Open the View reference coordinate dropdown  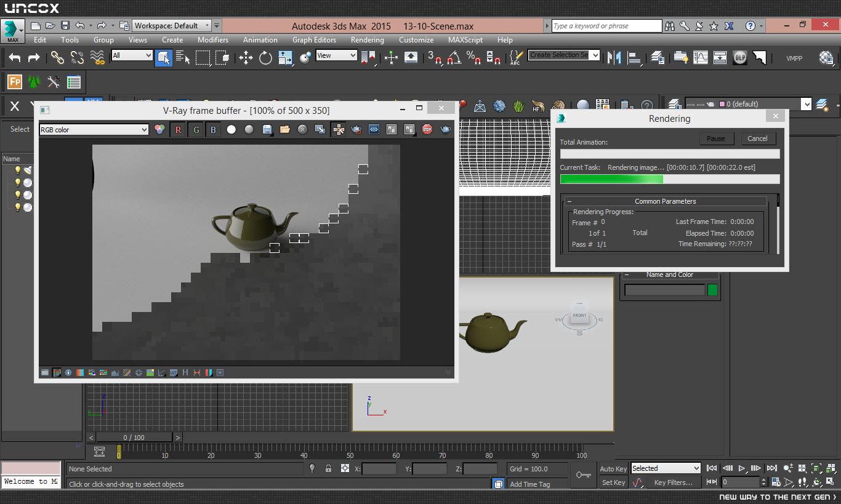coord(336,55)
